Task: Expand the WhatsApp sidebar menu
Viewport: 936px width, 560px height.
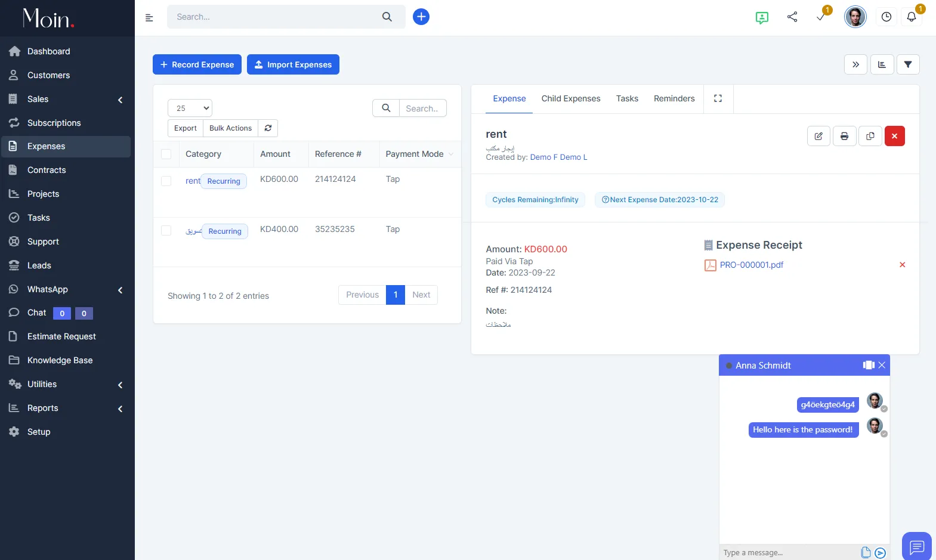Action: [x=66, y=289]
